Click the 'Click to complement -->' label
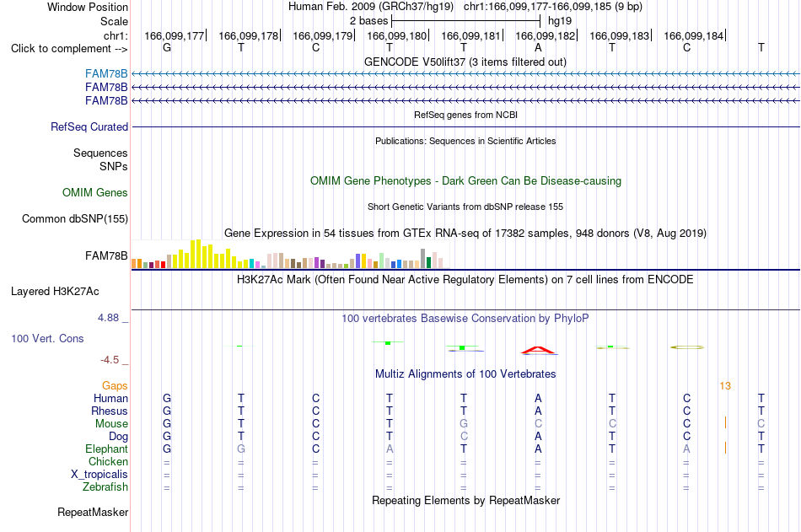 pyautogui.click(x=69, y=49)
